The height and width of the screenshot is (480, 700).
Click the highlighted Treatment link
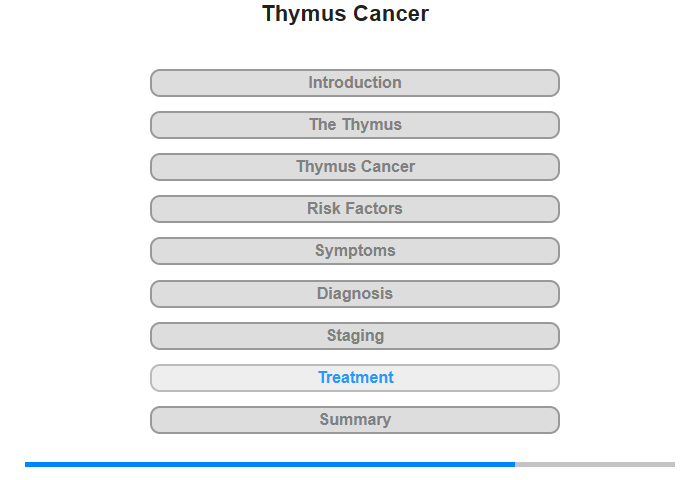pos(355,378)
